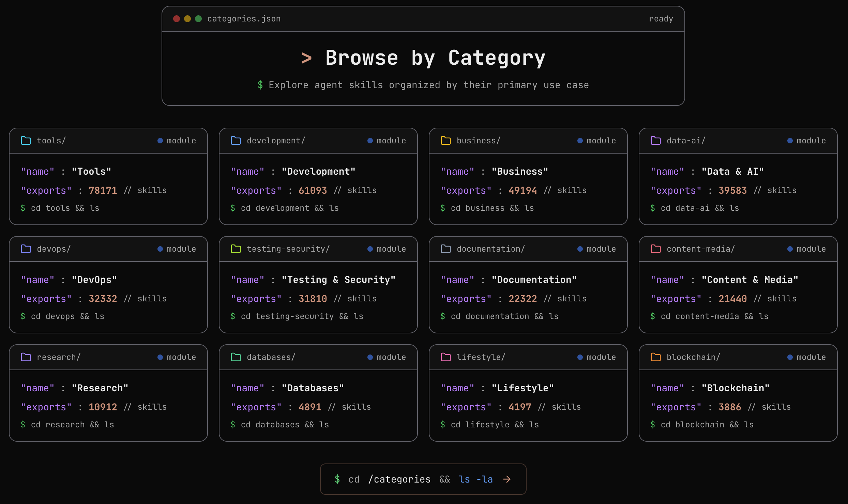Image resolution: width=848 pixels, height=504 pixels.
Task: Click the yellow traffic light dot
Action: [x=187, y=19]
